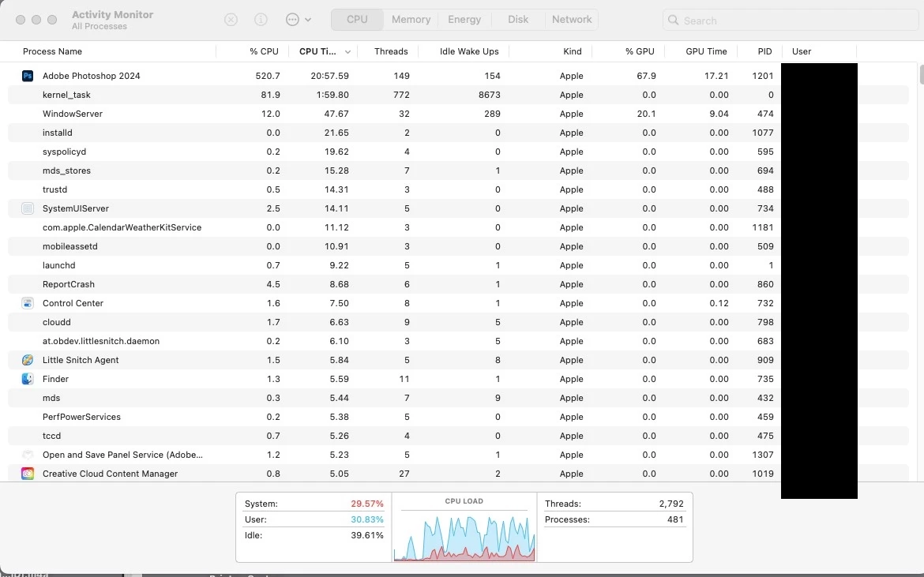Sort by the Kind column header

[573, 51]
